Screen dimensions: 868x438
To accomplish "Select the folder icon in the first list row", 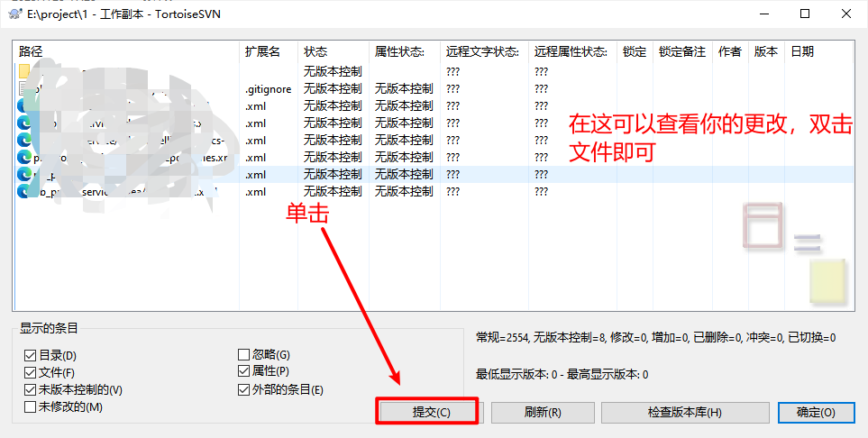I will 24,71.
